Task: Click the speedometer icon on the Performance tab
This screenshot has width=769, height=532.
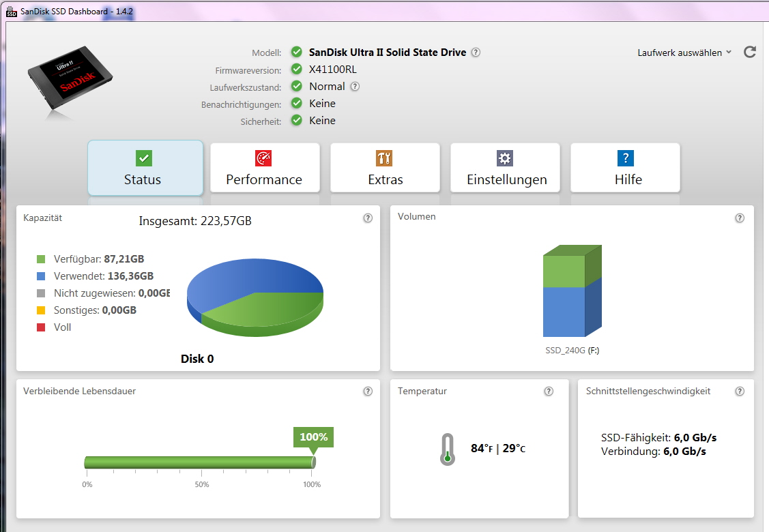Action: [263, 158]
